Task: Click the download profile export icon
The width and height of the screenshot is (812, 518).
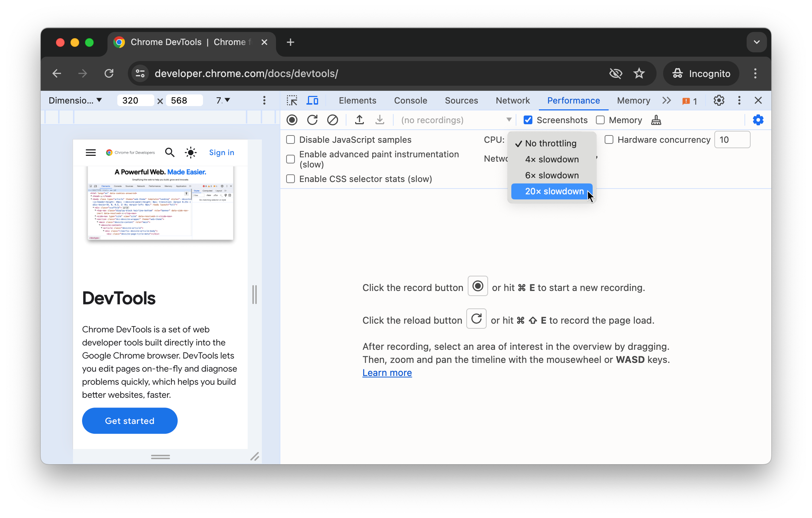Action: click(379, 120)
